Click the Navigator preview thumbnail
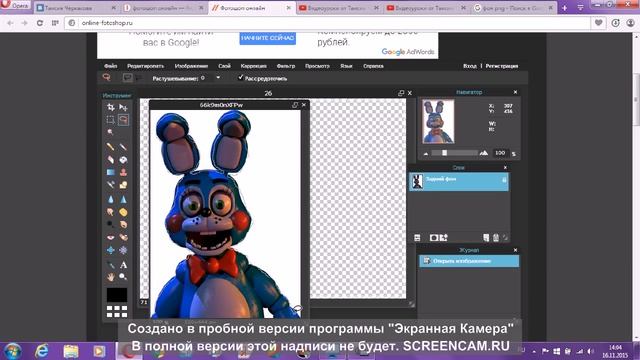Screen dimensions: 640x360 pyautogui.click(x=438, y=121)
